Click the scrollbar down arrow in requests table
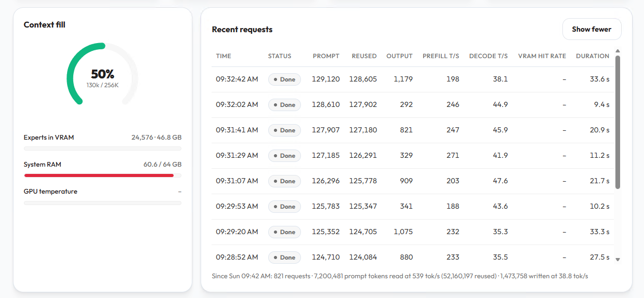The width and height of the screenshot is (644, 298). pos(617,259)
